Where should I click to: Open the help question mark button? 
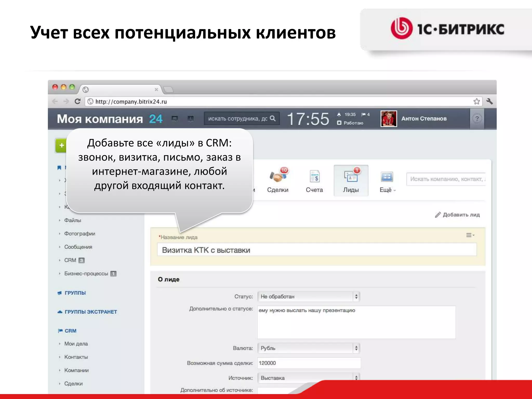477,119
